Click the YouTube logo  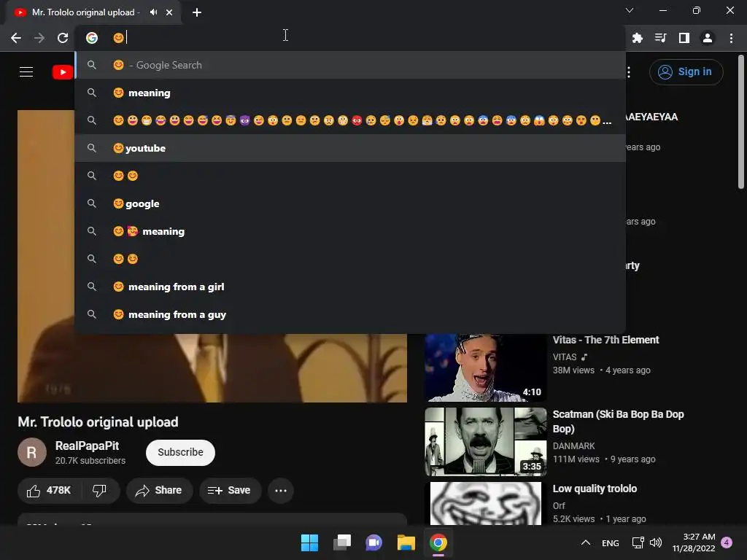pyautogui.click(x=63, y=72)
